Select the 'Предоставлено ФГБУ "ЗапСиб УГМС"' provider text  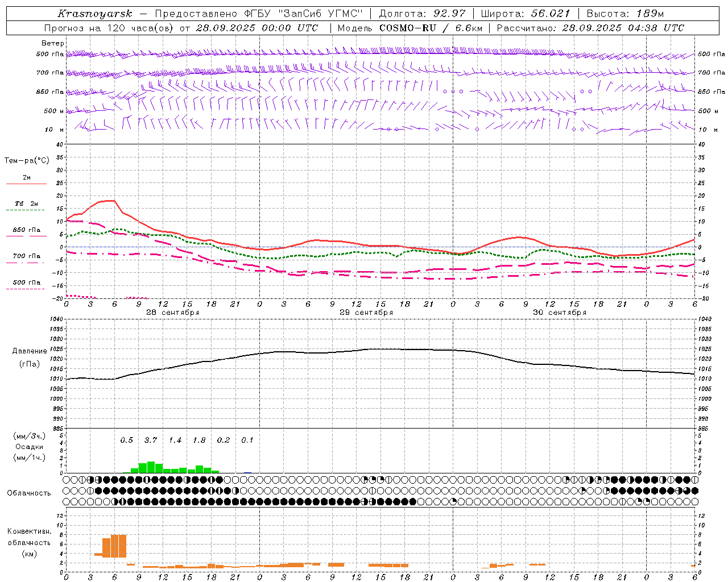click(x=259, y=14)
